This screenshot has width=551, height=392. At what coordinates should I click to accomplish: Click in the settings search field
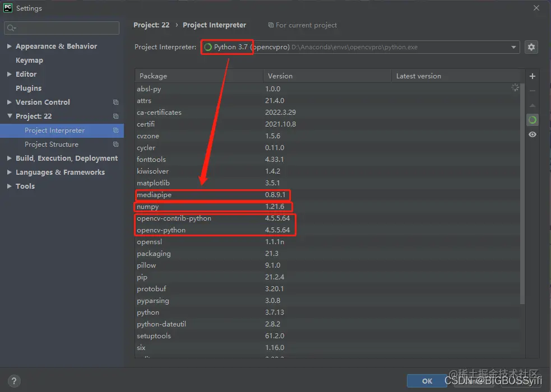[62, 28]
